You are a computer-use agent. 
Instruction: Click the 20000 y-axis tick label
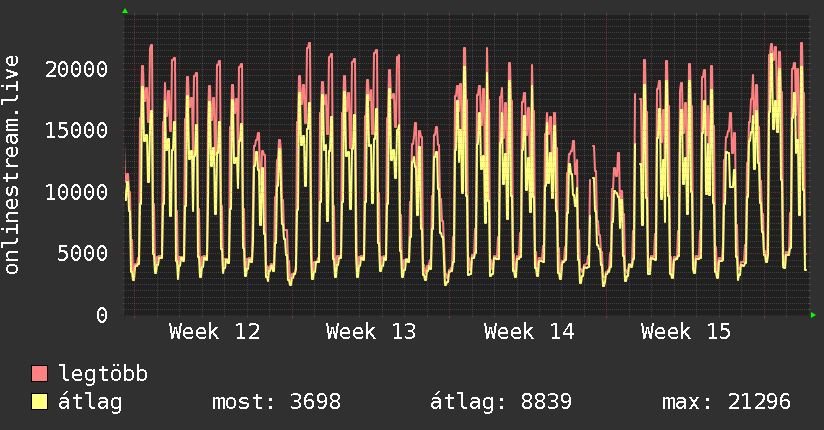click(76, 69)
